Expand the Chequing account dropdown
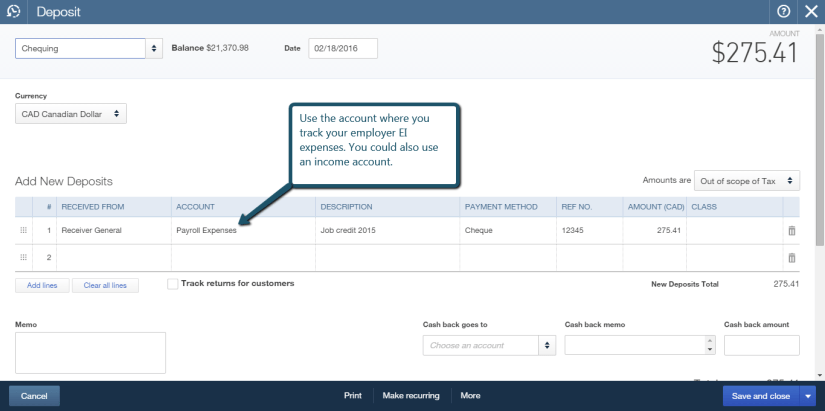 coord(154,48)
